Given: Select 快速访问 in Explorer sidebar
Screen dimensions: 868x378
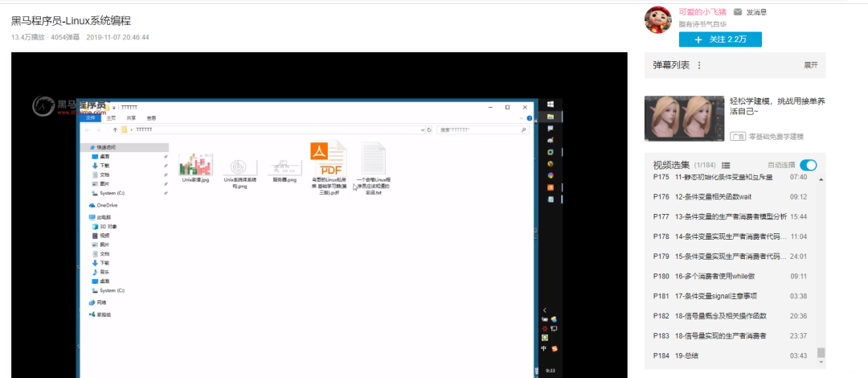Looking at the screenshot, I should tap(106, 147).
